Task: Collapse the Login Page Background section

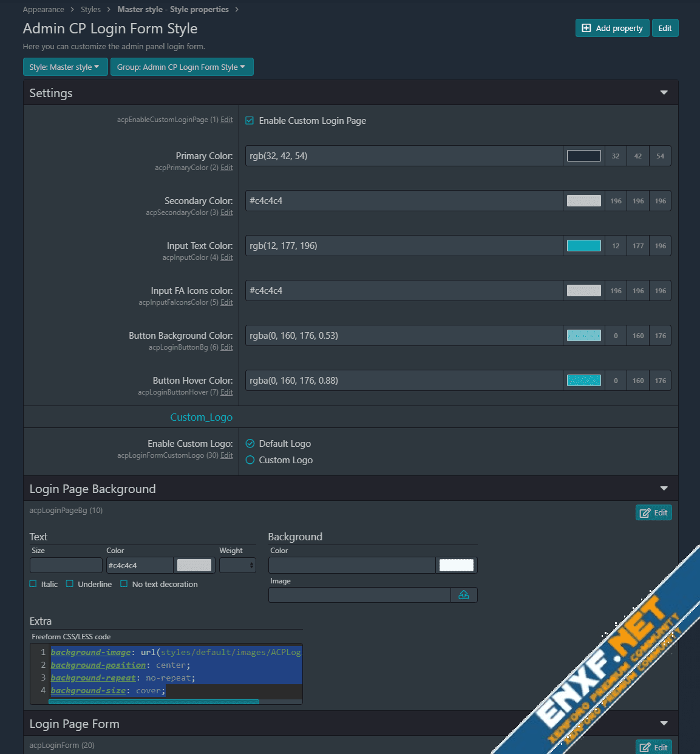Action: pyautogui.click(x=664, y=489)
